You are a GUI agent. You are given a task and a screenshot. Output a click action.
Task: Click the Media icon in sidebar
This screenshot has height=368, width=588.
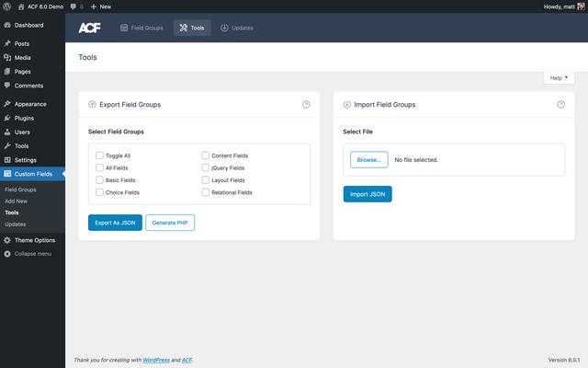pyautogui.click(x=7, y=57)
